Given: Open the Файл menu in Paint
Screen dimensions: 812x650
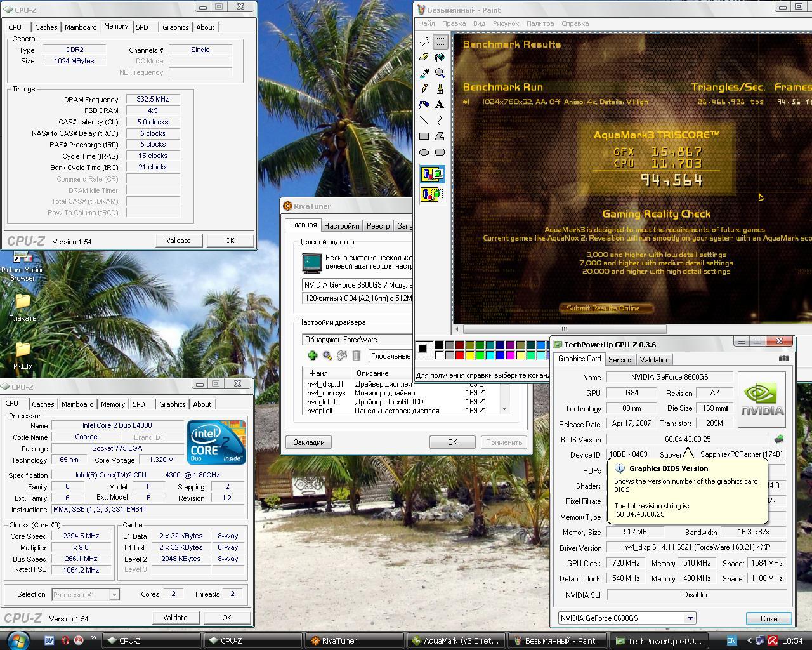Looking at the screenshot, I should tap(426, 23).
